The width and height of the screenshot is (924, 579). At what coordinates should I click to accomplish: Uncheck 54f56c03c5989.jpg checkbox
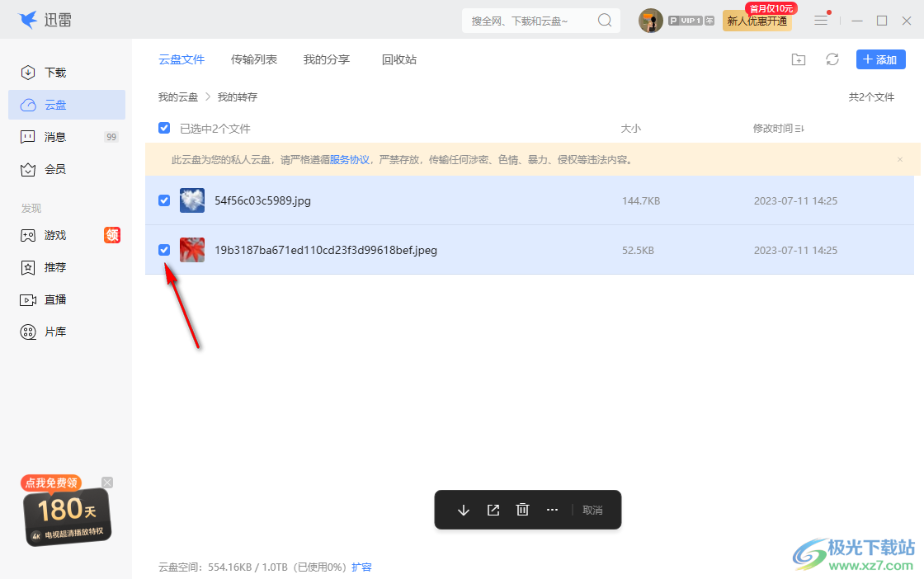164,200
